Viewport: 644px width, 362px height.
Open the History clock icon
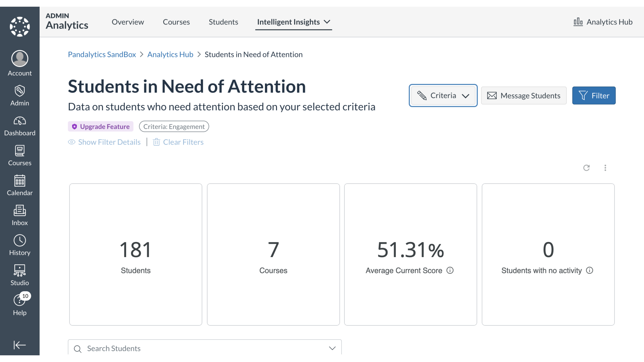click(x=20, y=245)
